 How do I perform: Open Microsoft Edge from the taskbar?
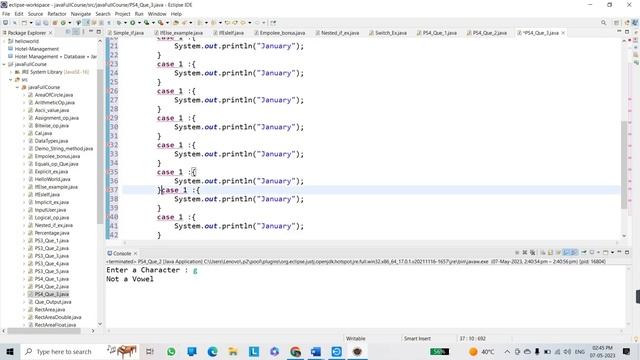pos(212,351)
